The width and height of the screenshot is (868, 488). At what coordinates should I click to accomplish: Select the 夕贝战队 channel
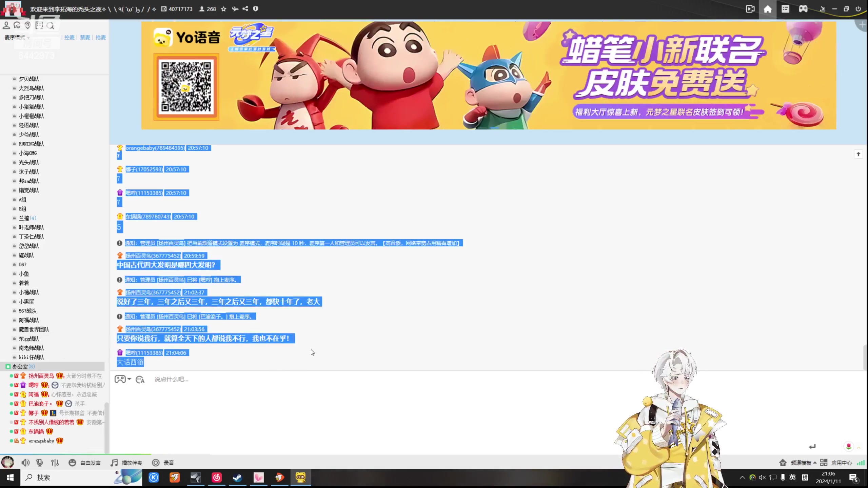[x=29, y=79]
